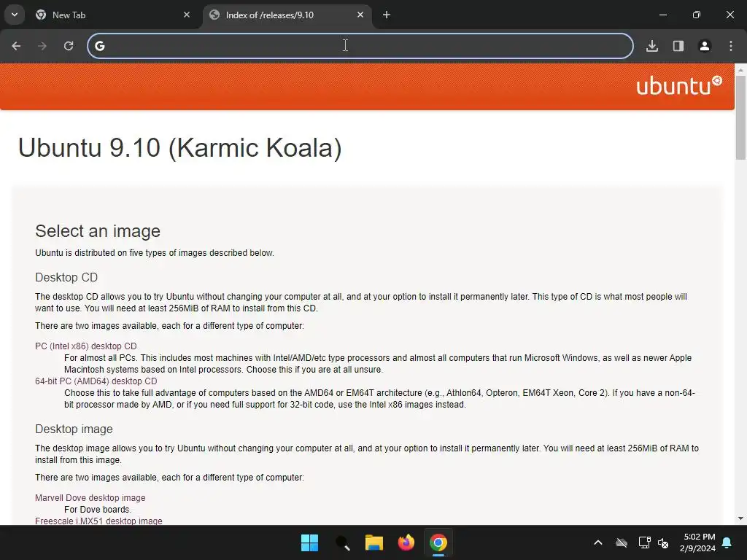This screenshot has height=560, width=747.
Task: Minimize the Chrome window
Action: (662, 15)
